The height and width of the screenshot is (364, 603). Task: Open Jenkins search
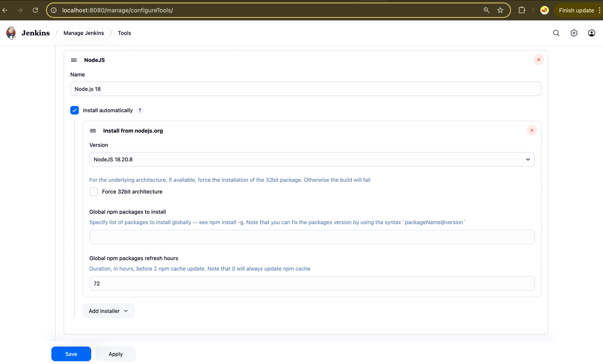pos(556,33)
